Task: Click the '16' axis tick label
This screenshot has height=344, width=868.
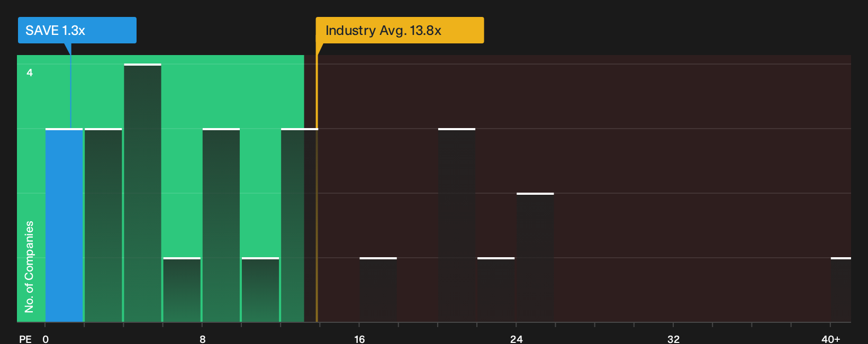Action: click(x=359, y=339)
